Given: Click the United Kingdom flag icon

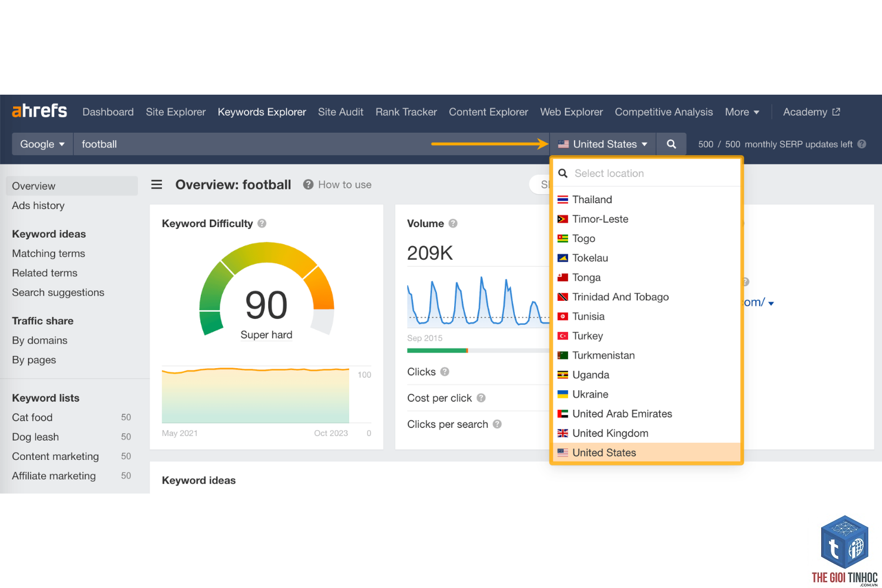Looking at the screenshot, I should coord(563,433).
